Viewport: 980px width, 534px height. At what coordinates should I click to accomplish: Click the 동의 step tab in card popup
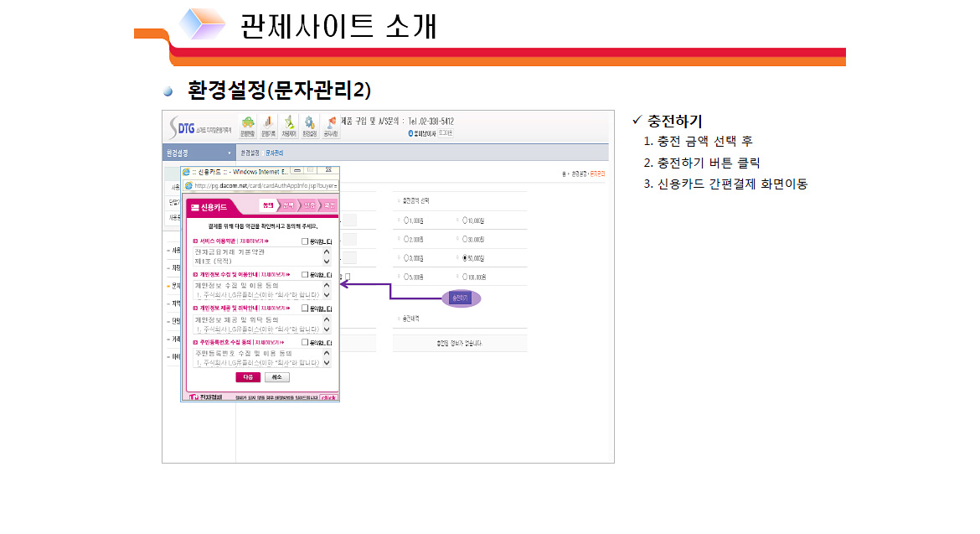click(x=268, y=205)
